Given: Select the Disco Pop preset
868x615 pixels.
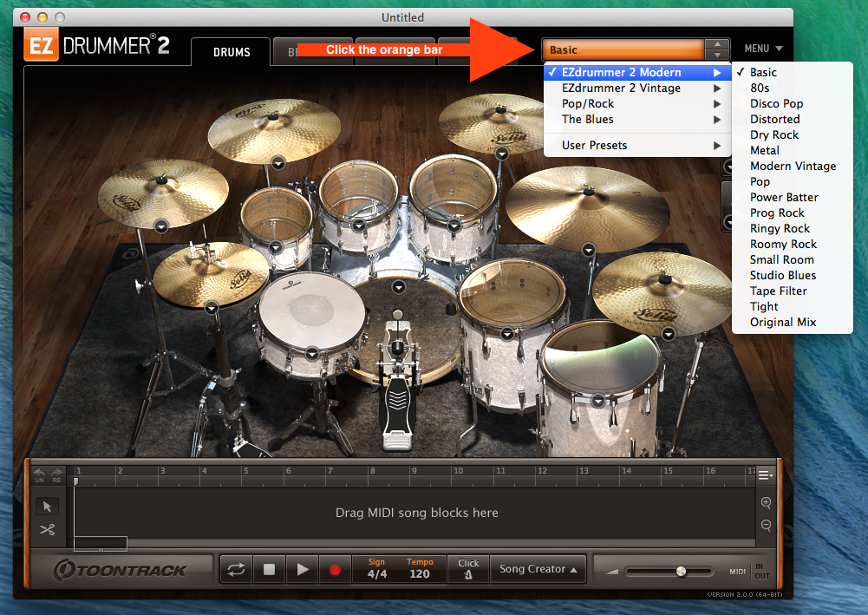Looking at the screenshot, I should tap(792, 103).
